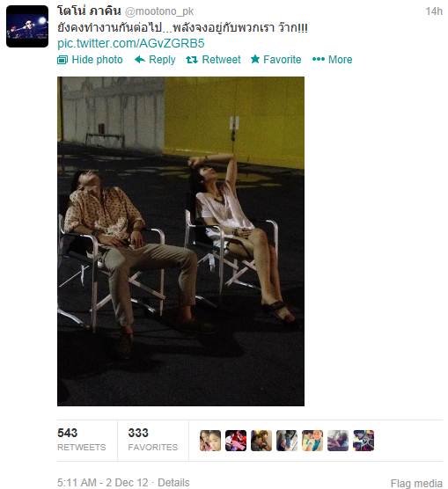Open the pic.twitter.com/AGvZGRB5 link

[131, 43]
